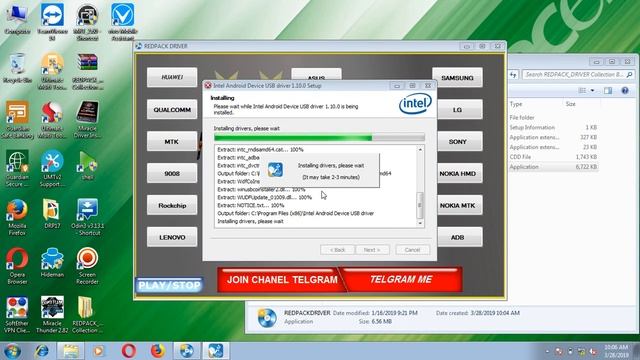
Task: Click the Opera icon in the taskbar
Action: click(129, 351)
